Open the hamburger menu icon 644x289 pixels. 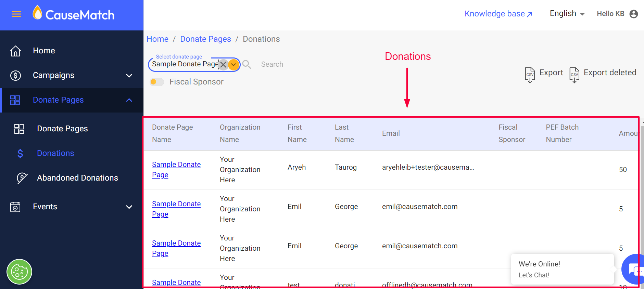(x=16, y=14)
